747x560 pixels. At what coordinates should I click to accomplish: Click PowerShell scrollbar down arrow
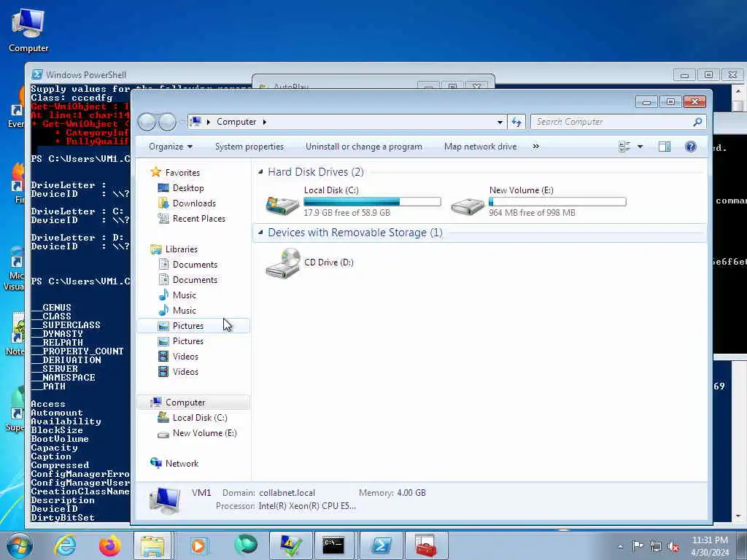tap(738, 516)
